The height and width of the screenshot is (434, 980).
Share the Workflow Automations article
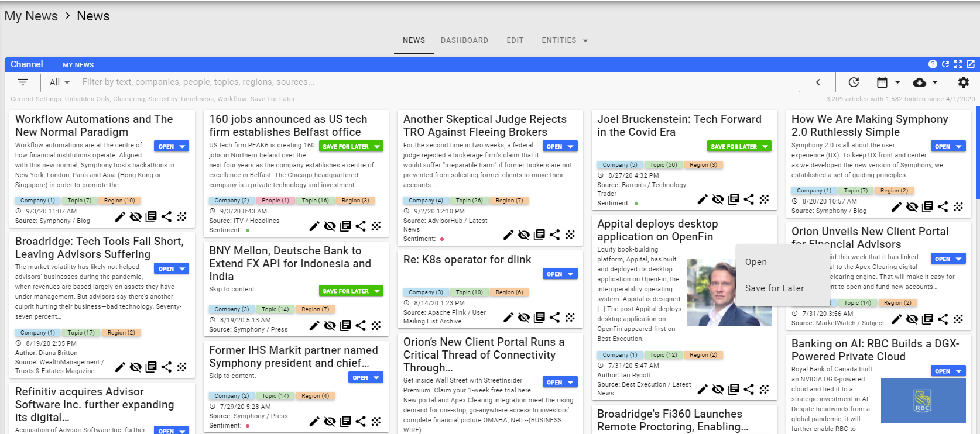(x=166, y=217)
